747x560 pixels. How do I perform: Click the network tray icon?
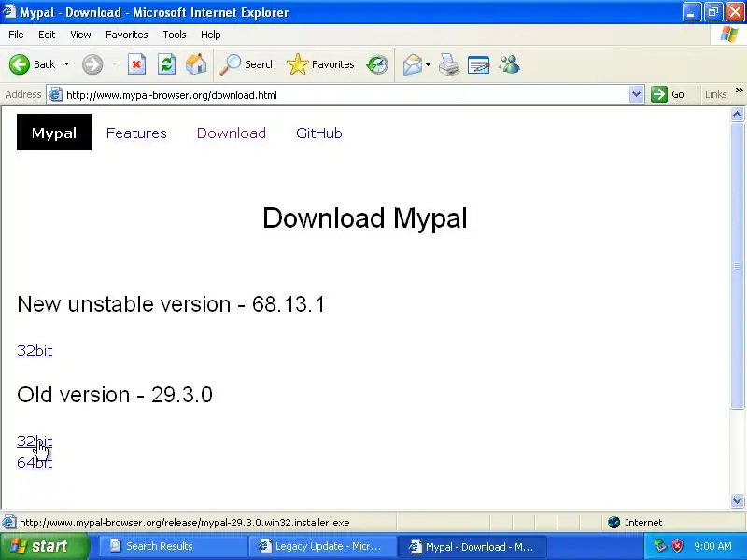(660, 546)
